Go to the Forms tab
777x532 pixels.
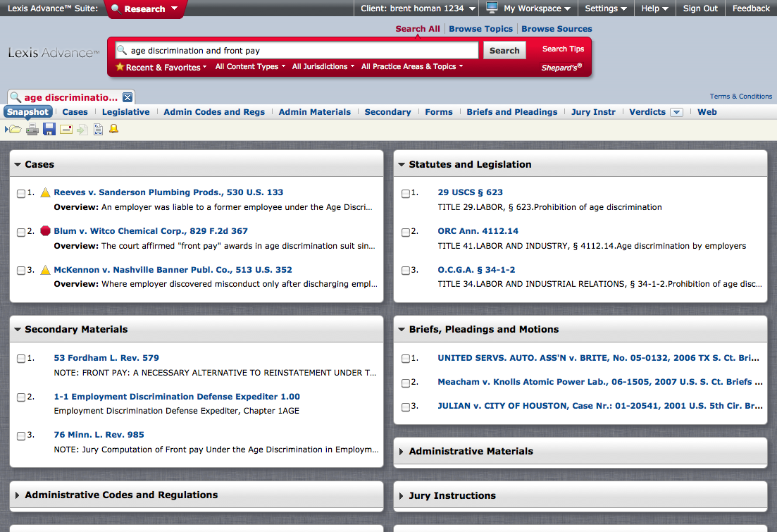tap(439, 112)
